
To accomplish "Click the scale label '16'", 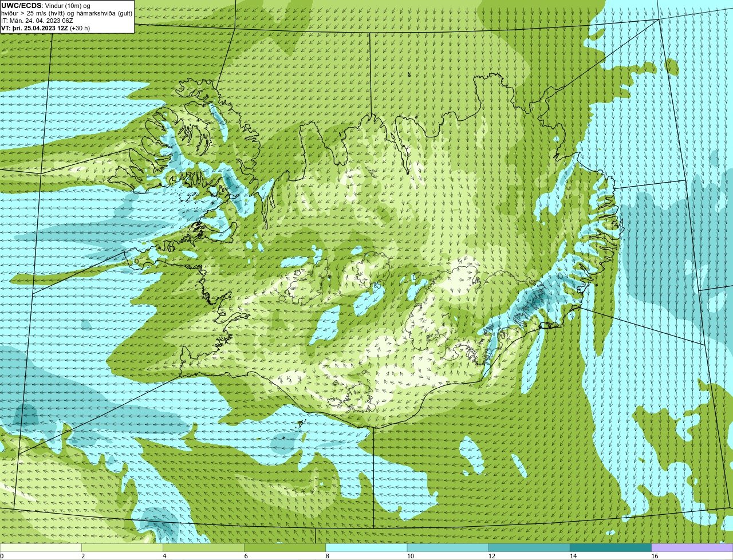I will 655,556.
